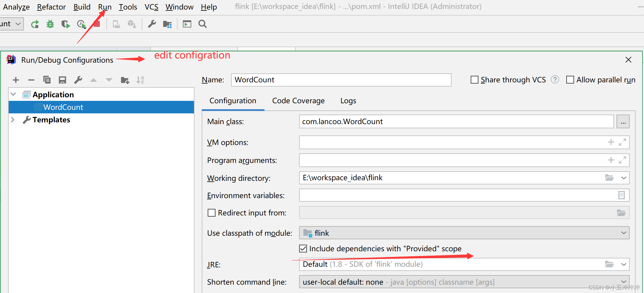Image resolution: width=644 pixels, height=293 pixels.
Task: Enable Share through VCS checkbox
Action: (x=475, y=80)
